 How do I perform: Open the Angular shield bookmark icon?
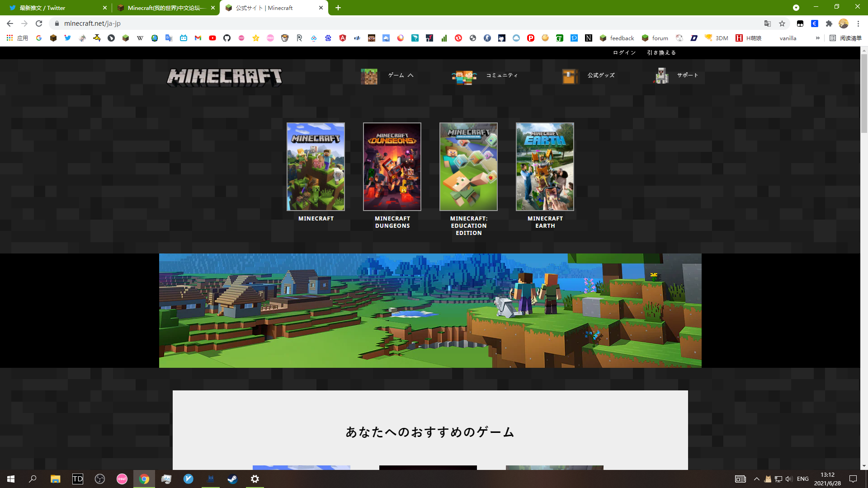343,38
